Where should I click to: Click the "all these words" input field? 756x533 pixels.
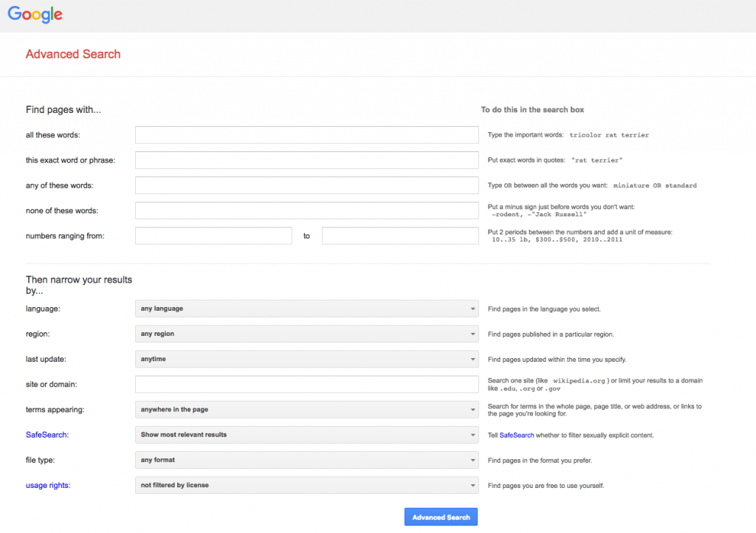[x=306, y=135]
